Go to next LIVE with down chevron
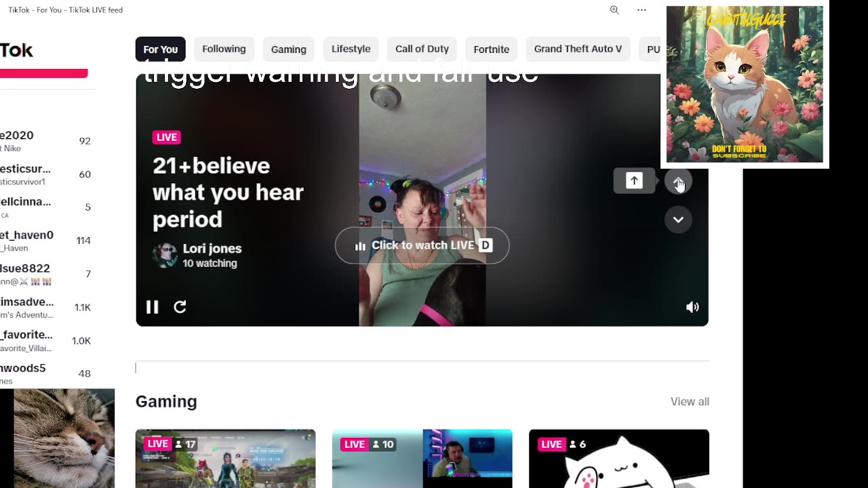Screen dimensions: 868x488 tap(678, 220)
